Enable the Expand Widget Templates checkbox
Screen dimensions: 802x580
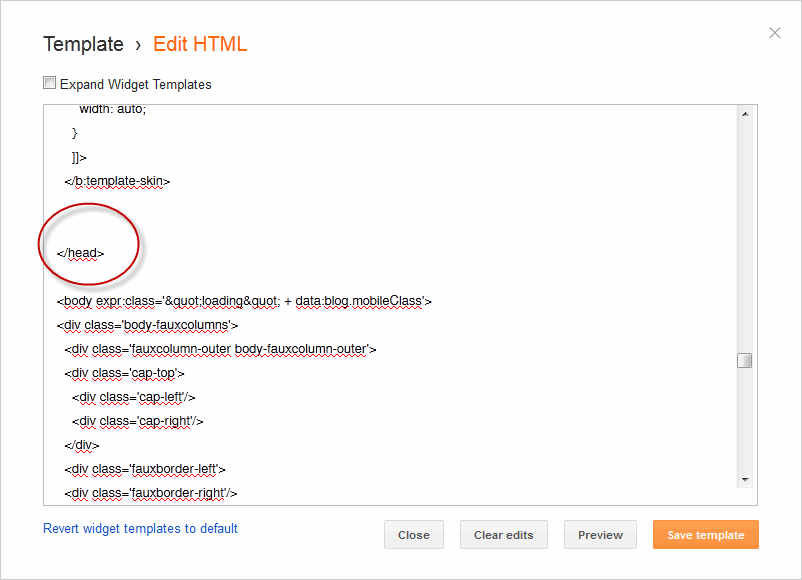50,84
